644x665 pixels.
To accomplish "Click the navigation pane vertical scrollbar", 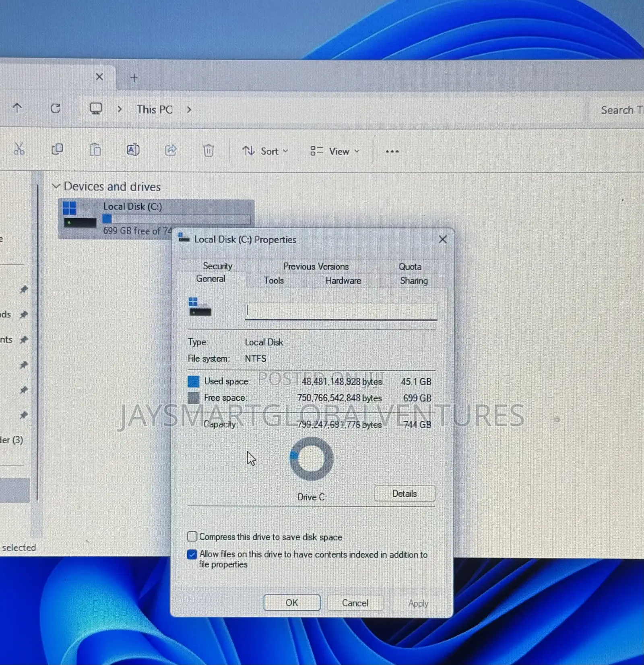I will (x=37, y=342).
